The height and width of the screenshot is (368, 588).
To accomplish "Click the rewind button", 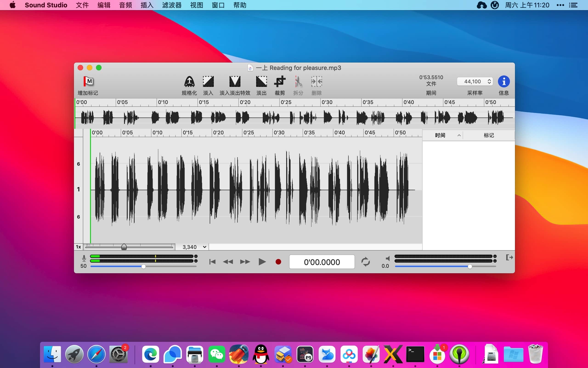I will point(228,262).
